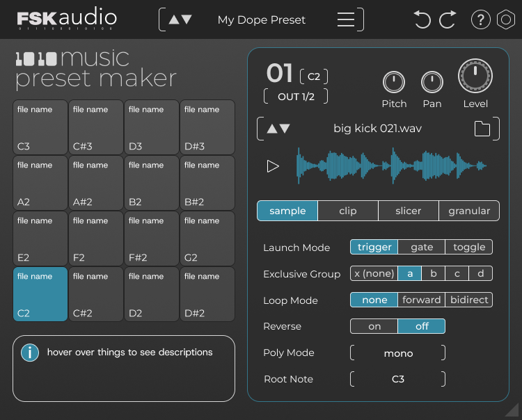Open the hexagon settings icon
This screenshot has width=522, height=420.
505,19
